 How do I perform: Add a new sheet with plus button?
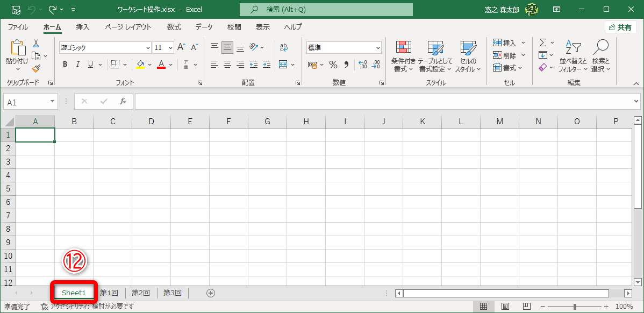click(211, 293)
